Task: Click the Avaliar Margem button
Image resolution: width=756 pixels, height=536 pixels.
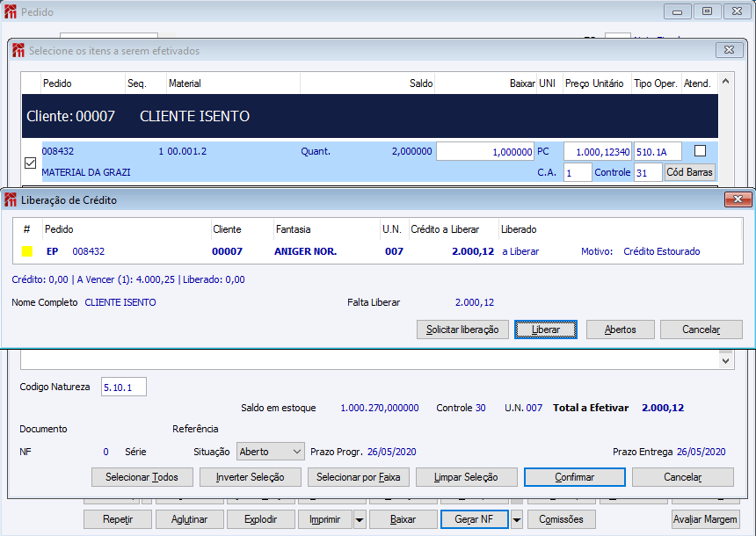Action: click(x=705, y=519)
